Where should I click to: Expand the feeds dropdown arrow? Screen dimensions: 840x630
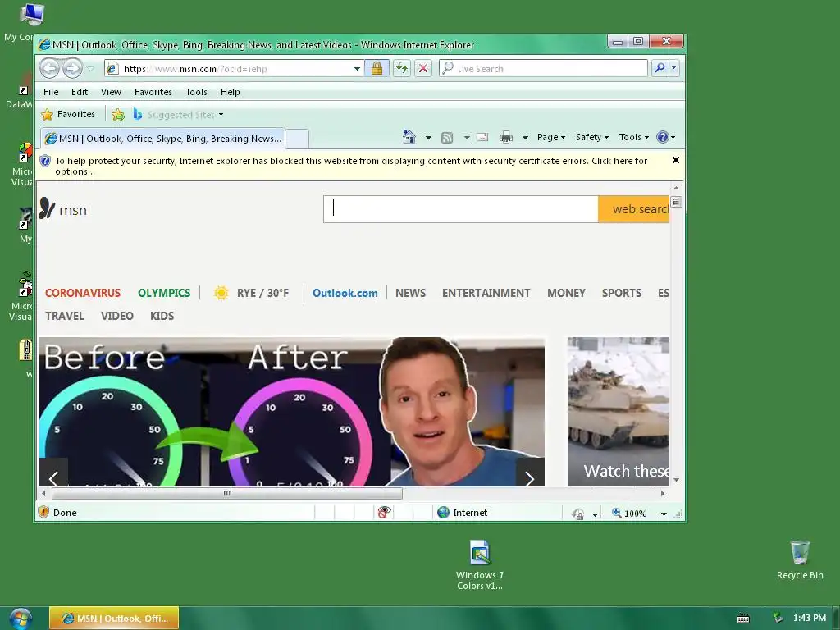[x=467, y=138]
